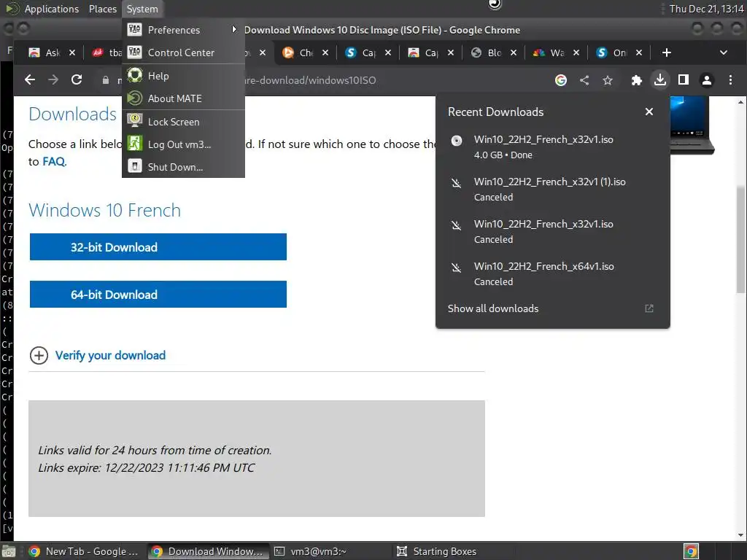Click canceled Win10_22H2_French_x64v1.iso entry
The width and height of the screenshot is (747, 560).
click(x=553, y=274)
